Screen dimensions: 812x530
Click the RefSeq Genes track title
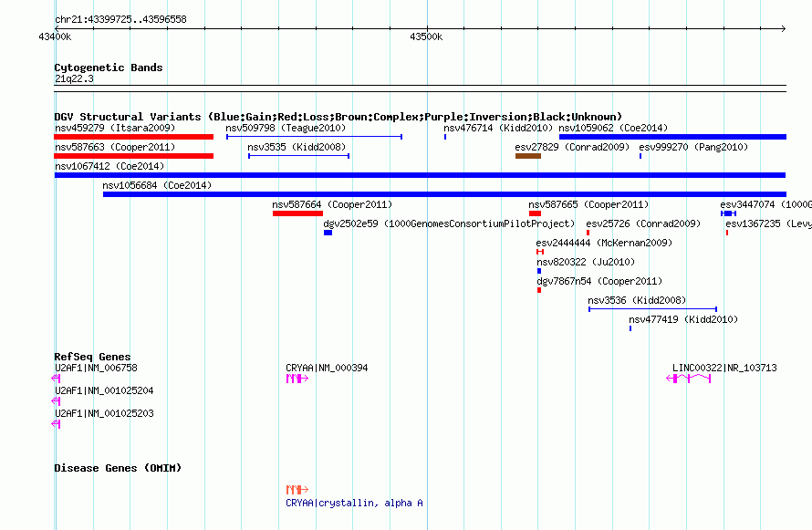pos(92,357)
